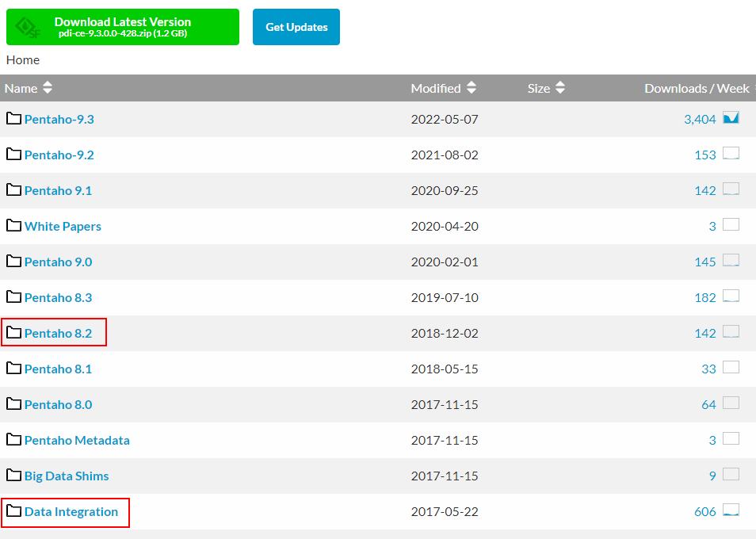Open the White Papers folder link
The height and width of the screenshot is (539, 756).
tap(63, 226)
